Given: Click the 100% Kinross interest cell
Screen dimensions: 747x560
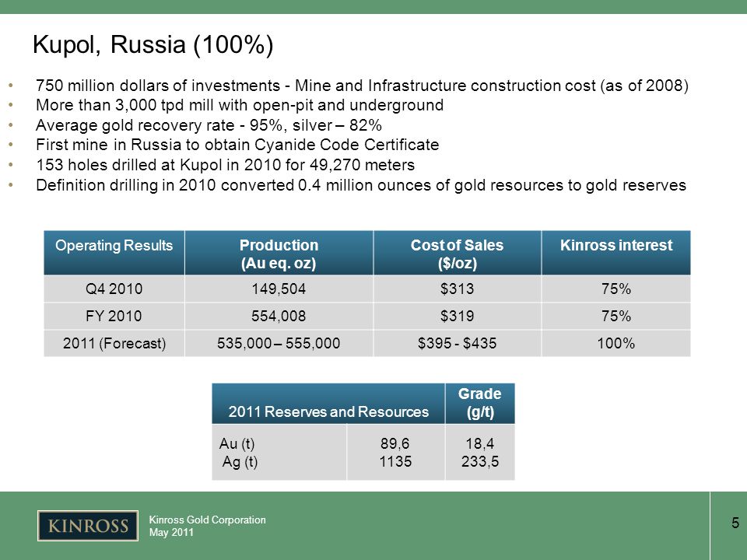Looking at the screenshot, I should coord(616,343).
